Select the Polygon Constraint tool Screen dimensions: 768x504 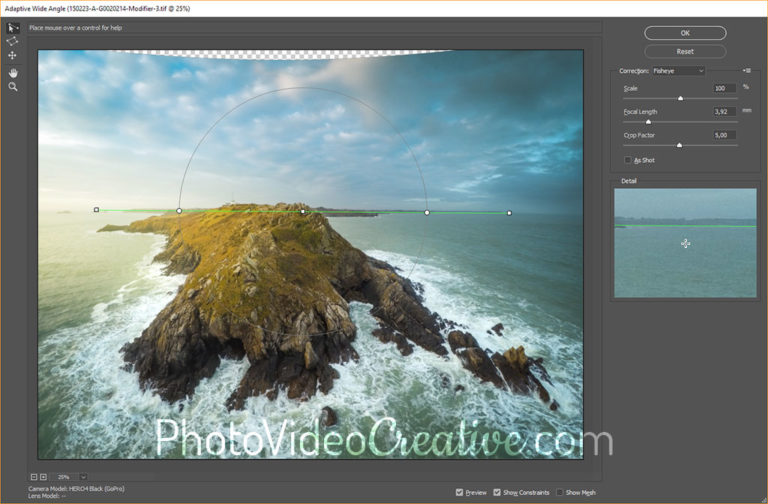click(12, 41)
